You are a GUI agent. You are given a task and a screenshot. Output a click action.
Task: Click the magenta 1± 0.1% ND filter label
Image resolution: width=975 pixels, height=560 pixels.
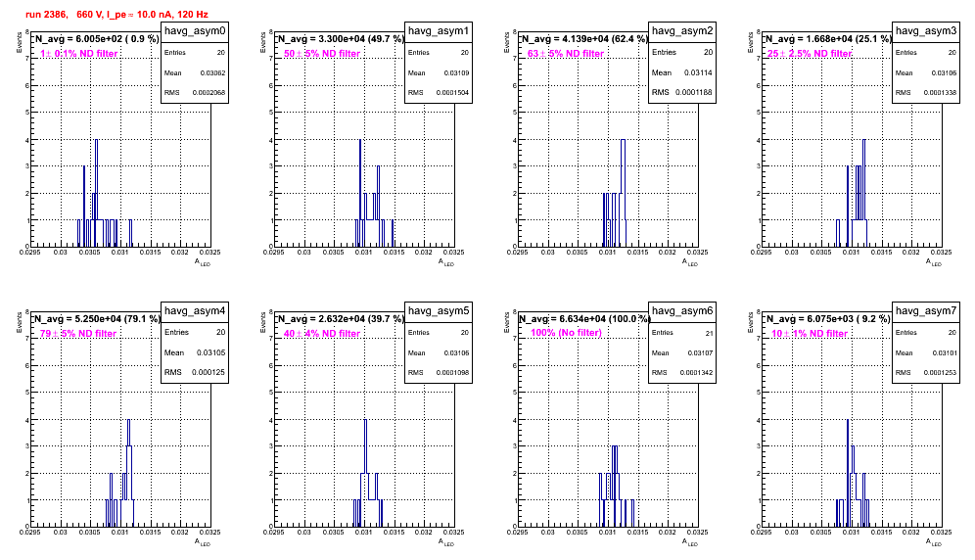point(79,54)
